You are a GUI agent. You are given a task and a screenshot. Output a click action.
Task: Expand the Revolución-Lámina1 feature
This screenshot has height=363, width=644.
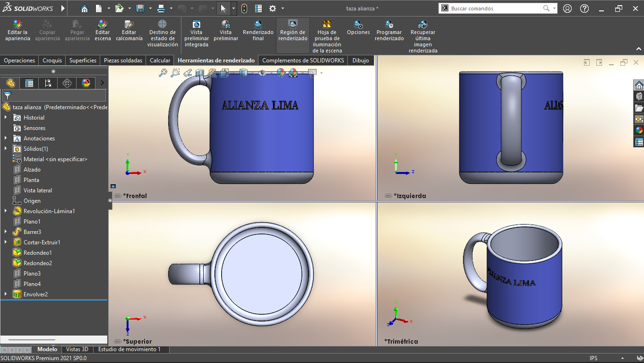[x=6, y=211]
